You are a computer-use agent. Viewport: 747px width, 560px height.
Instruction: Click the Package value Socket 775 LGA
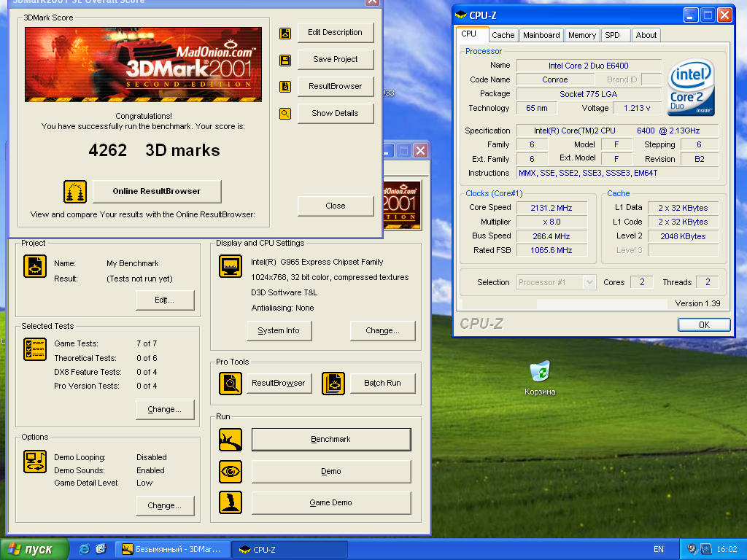(x=589, y=94)
